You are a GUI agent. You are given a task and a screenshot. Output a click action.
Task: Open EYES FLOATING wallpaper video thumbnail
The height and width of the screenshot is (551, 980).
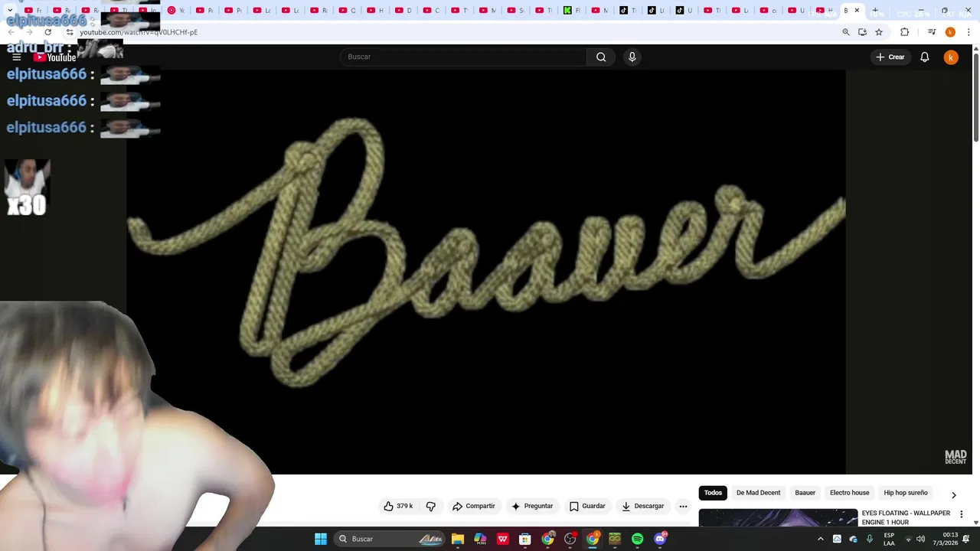(778, 518)
